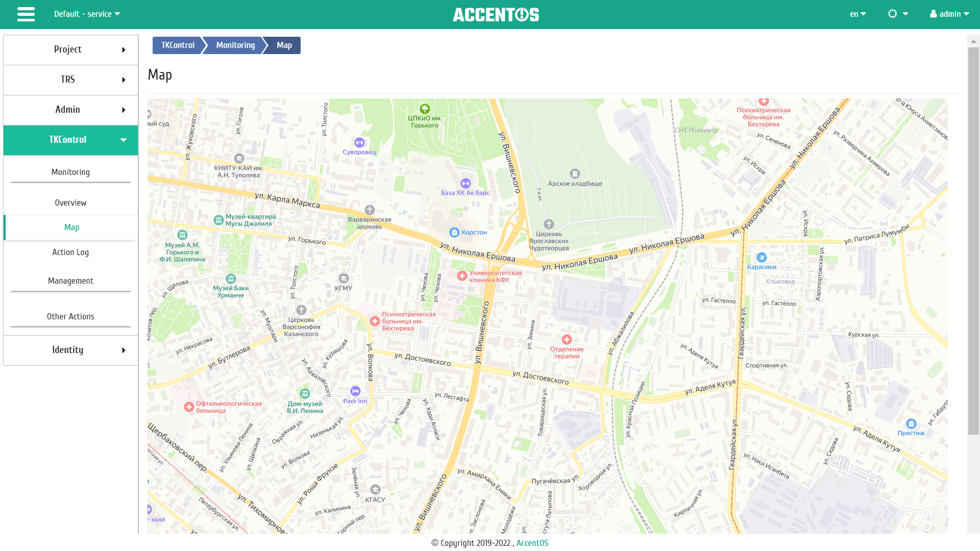
Task: Click the Университетская клиника КФУ hospital marker
Action: click(462, 276)
